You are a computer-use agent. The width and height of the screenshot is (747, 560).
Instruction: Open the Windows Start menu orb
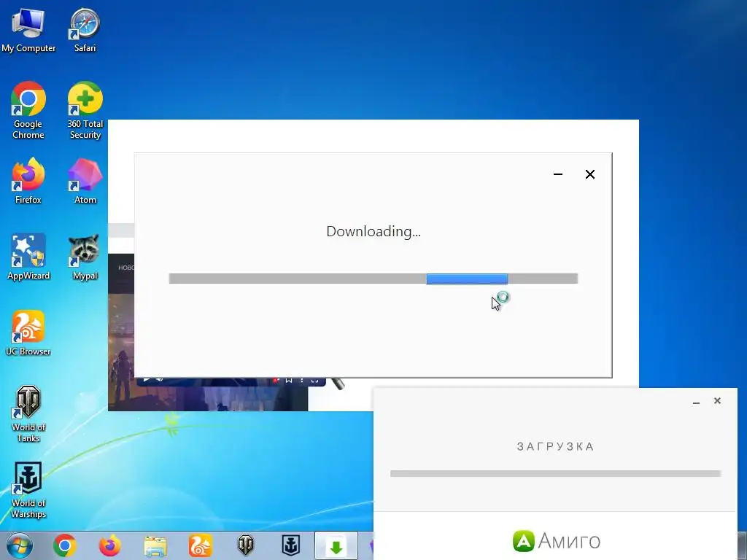(x=20, y=545)
